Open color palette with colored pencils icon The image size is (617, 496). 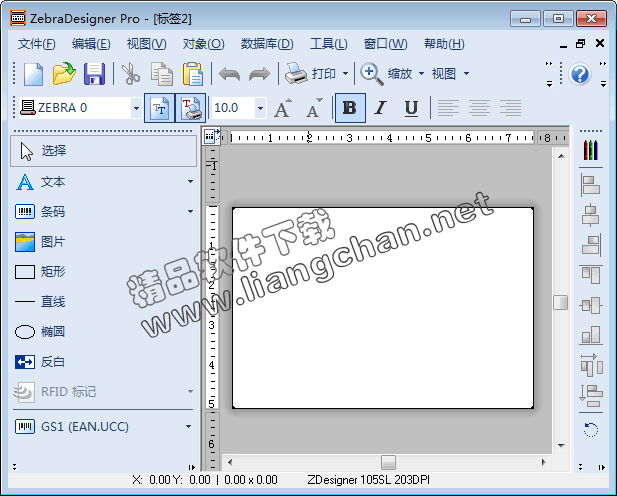[591, 150]
